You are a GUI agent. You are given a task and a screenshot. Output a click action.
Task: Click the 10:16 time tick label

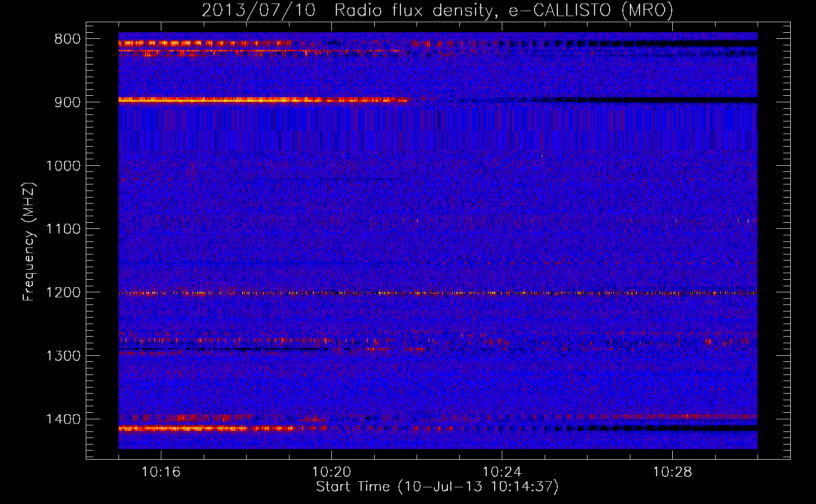[161, 472]
